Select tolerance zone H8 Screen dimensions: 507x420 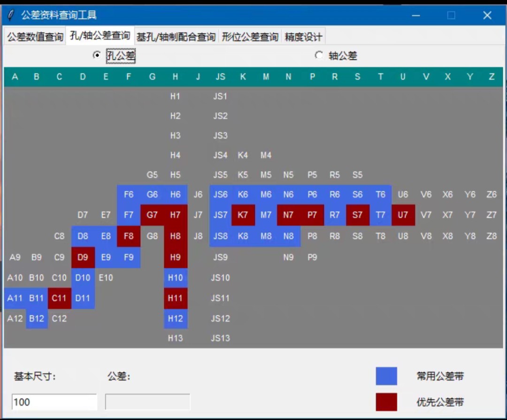tap(175, 236)
